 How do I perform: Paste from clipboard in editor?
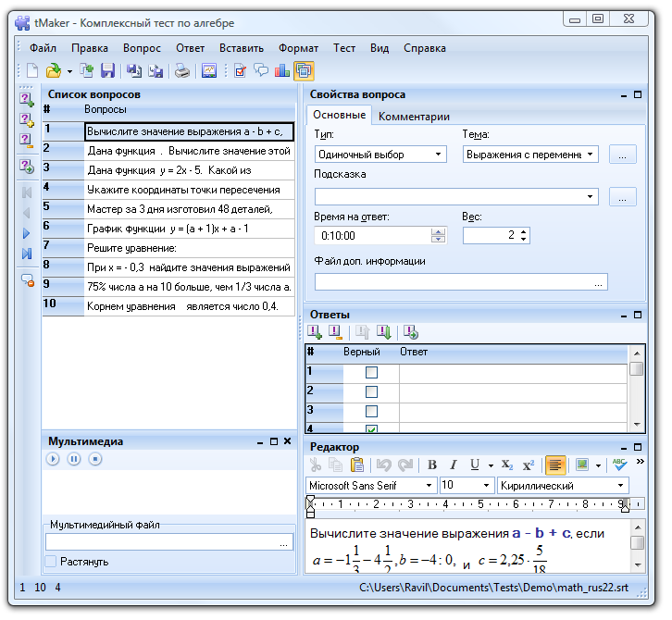tap(356, 465)
